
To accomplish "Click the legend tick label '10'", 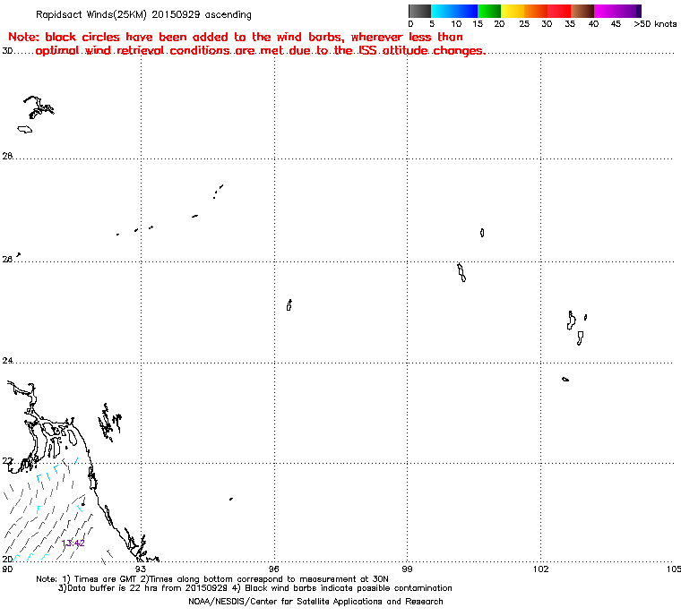I will [456, 24].
